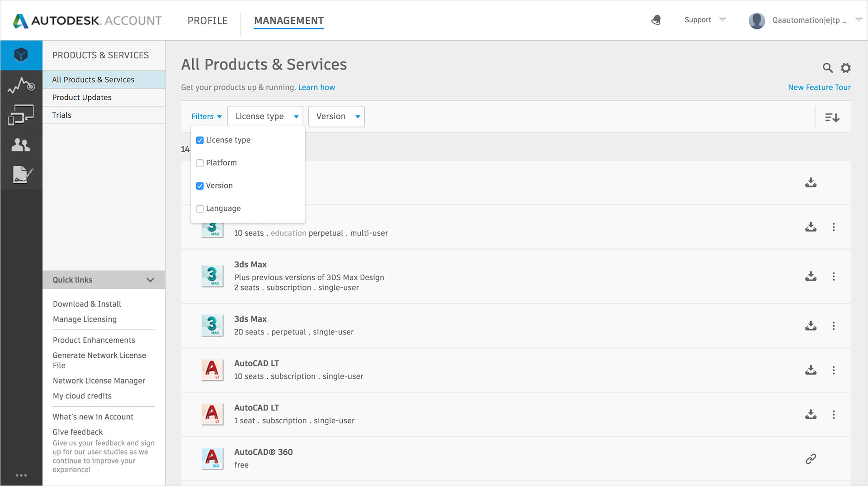Click the AutoCAD 360 product thumbnail
Screen dimensions: 868x486
click(212, 458)
